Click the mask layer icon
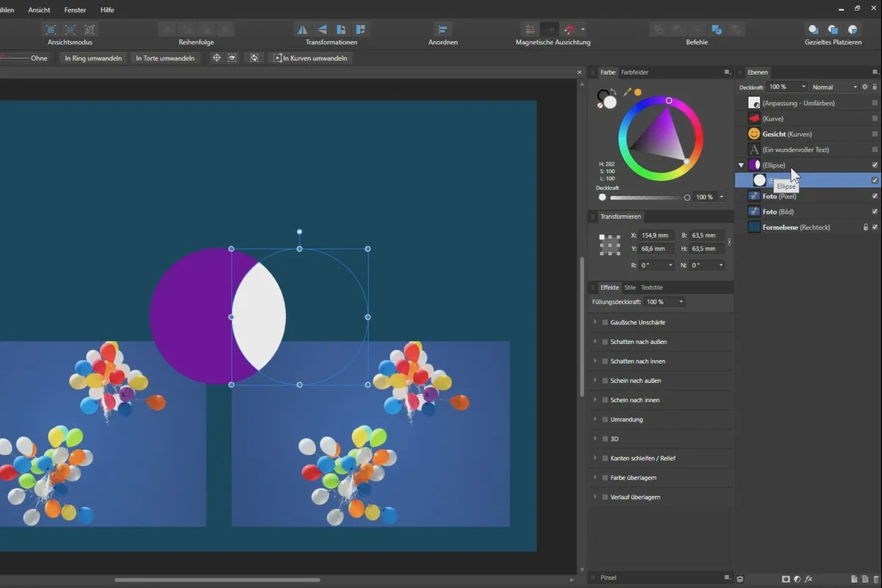The width and height of the screenshot is (882, 588). (786, 579)
